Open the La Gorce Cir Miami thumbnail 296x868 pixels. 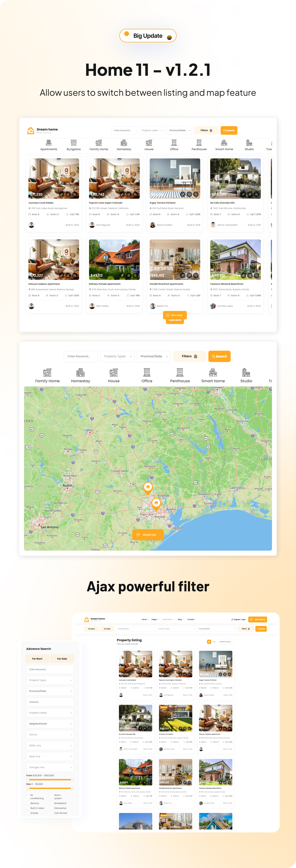tap(176, 718)
